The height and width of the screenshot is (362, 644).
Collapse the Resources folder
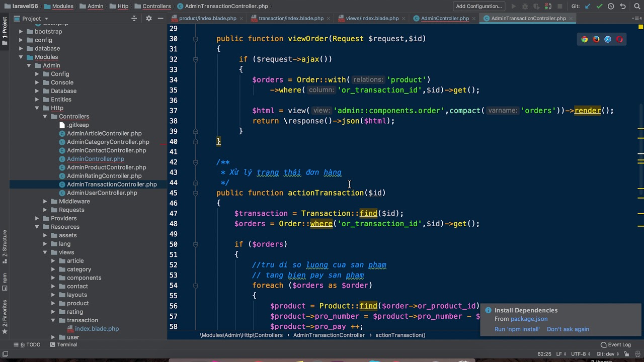37,227
